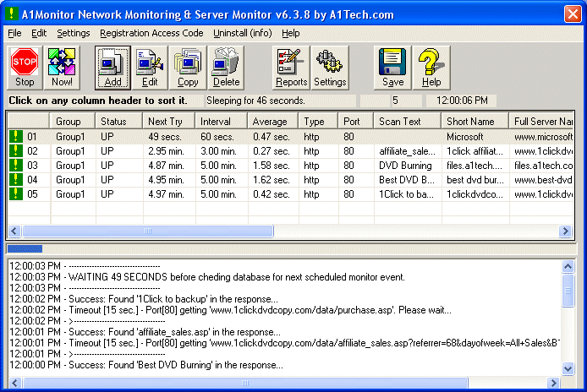Select the 'DVD Burning' scan text cell
The height and width of the screenshot is (392, 587).
[x=408, y=166]
